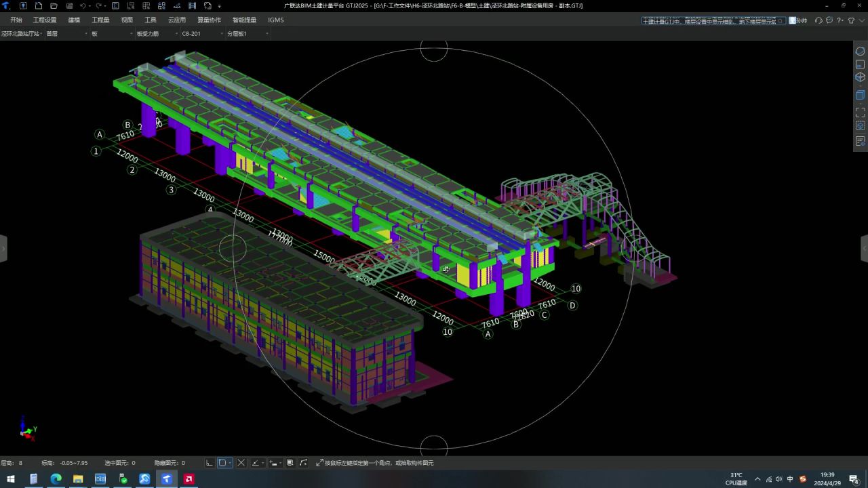Click the new file icon in quick access bar
Viewport: 868px width, 488px height.
(x=39, y=5)
